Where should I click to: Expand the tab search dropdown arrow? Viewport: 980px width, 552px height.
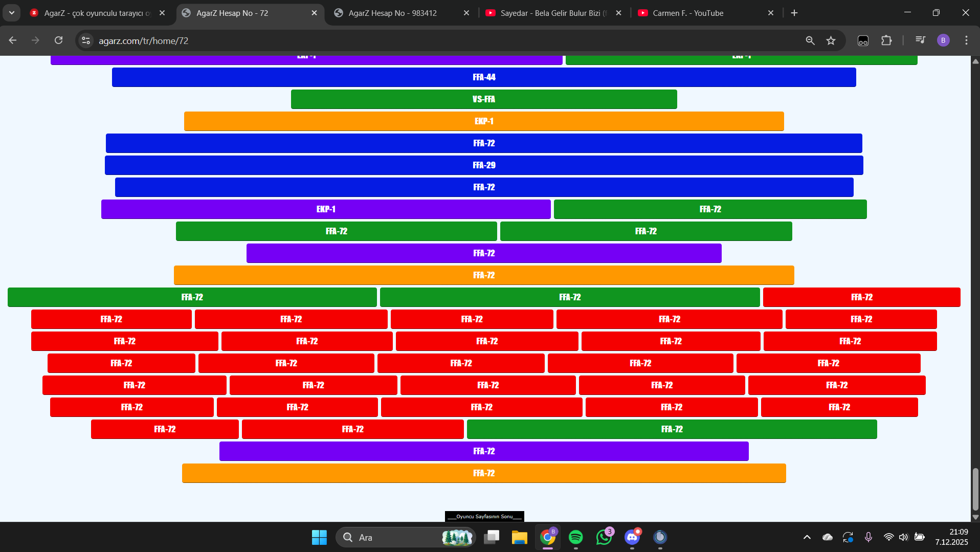(11, 13)
